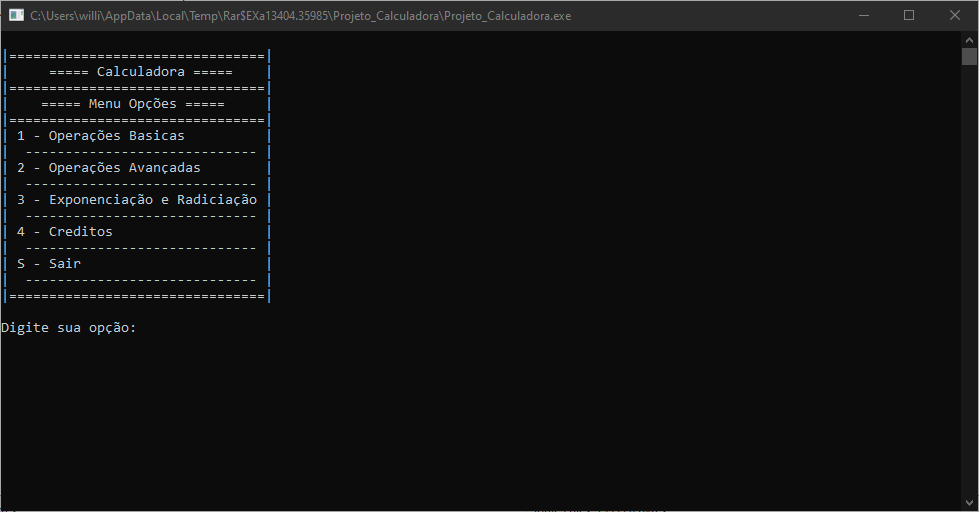
Task: Maximize the Projeto_Calculadora console window
Action: (908, 15)
